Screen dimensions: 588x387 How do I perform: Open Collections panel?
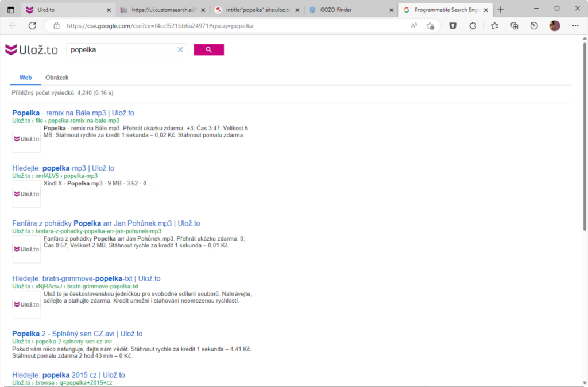point(514,25)
